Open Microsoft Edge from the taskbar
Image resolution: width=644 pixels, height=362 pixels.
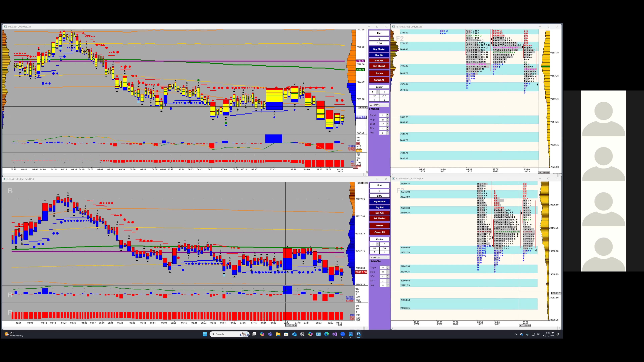point(327,334)
